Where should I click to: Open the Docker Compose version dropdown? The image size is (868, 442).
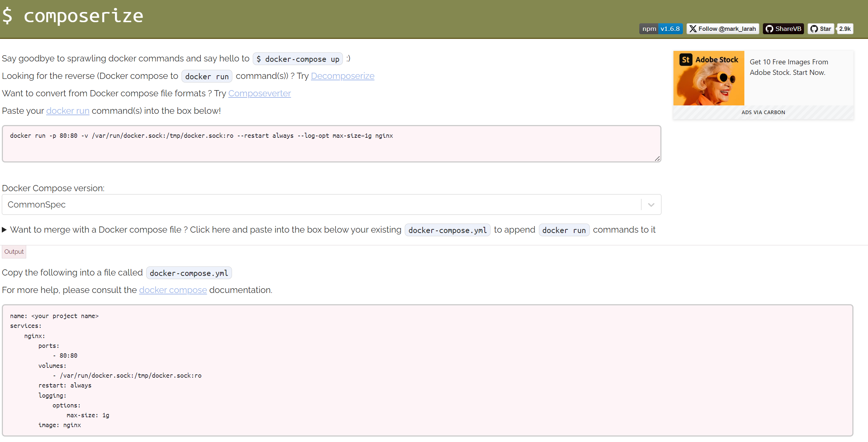pyautogui.click(x=327, y=204)
